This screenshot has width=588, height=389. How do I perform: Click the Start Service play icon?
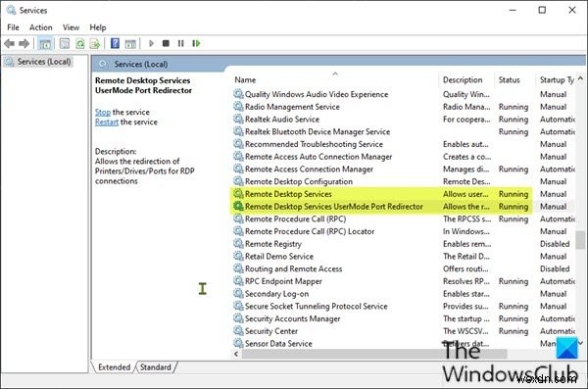pyautogui.click(x=151, y=43)
